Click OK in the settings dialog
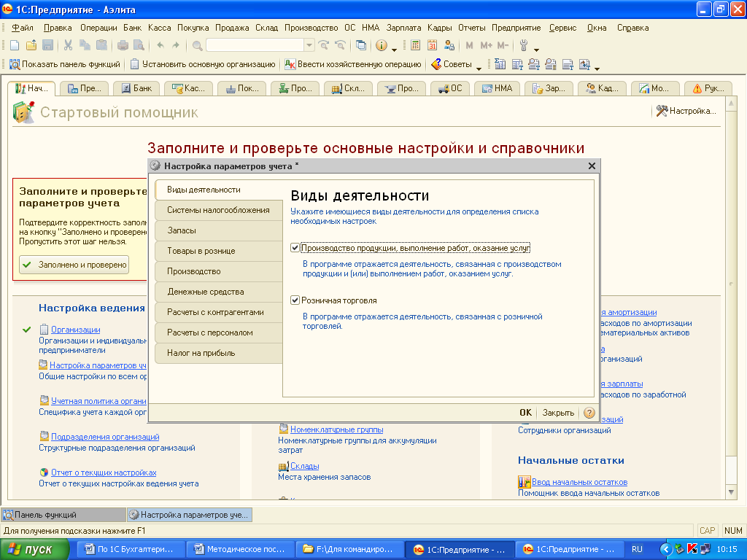Screen dimensions: 747x560 (525, 413)
